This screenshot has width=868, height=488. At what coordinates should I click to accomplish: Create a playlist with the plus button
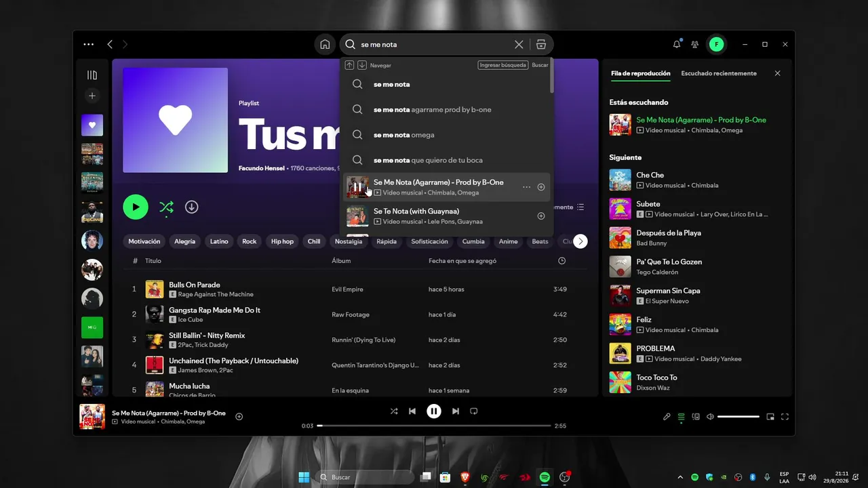(x=92, y=96)
